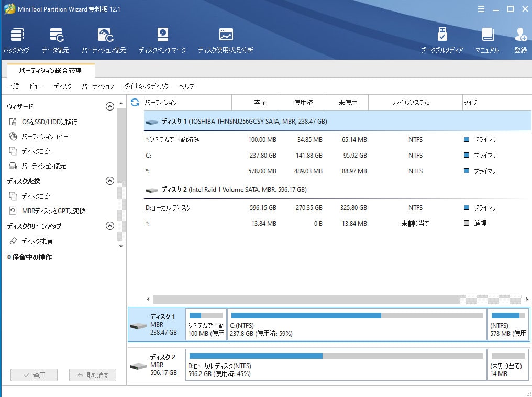The image size is (532, 397).
Task: Launch パーティションコピー wizard
Action: (x=38, y=136)
